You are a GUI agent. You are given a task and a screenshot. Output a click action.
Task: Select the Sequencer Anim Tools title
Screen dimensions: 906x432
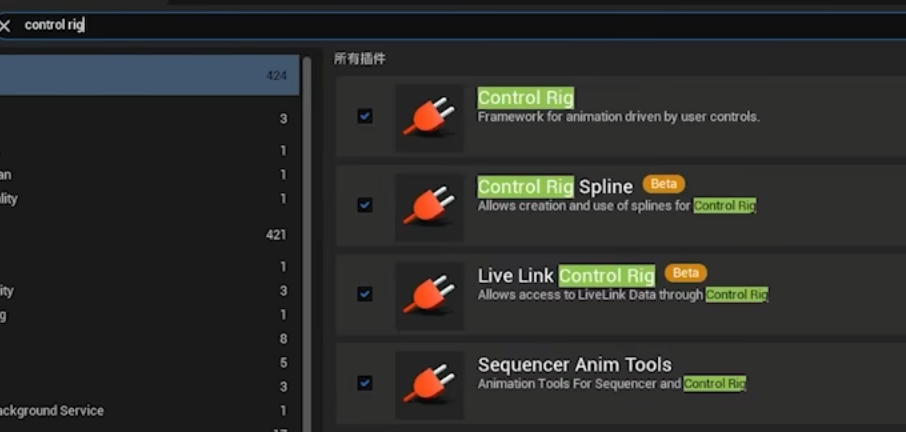[x=575, y=364]
